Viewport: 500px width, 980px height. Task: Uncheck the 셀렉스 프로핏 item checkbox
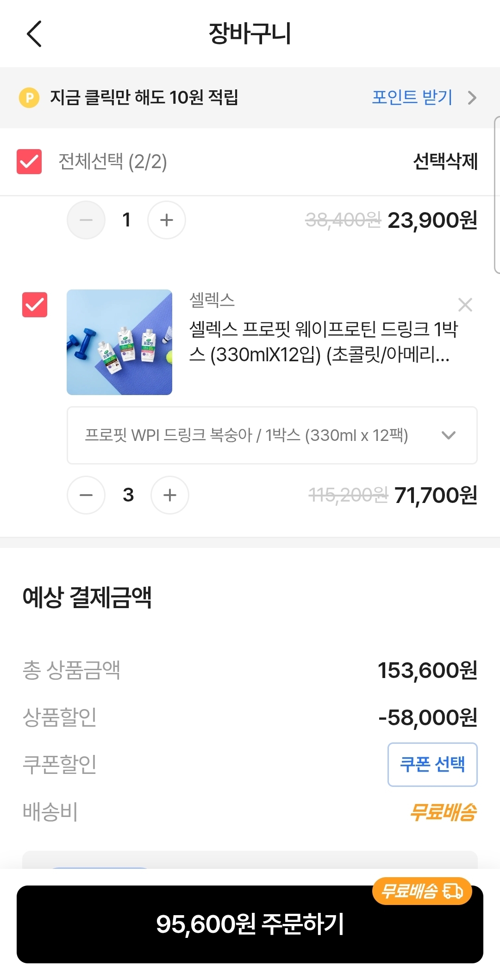point(35,305)
